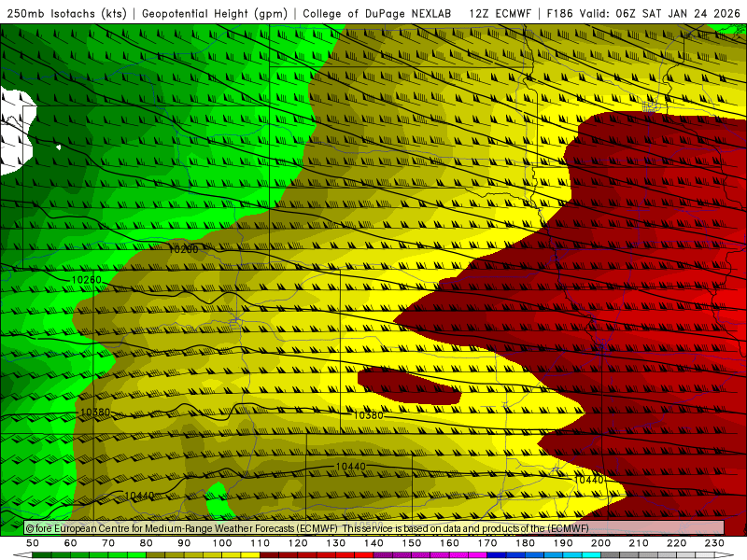This screenshot has height=560, width=747.
Task: Click the 220 knot colorbar label
Action: tap(677, 543)
